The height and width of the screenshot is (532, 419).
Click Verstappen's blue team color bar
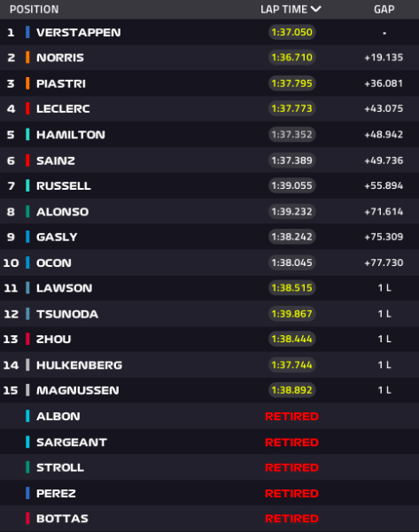tap(27, 32)
